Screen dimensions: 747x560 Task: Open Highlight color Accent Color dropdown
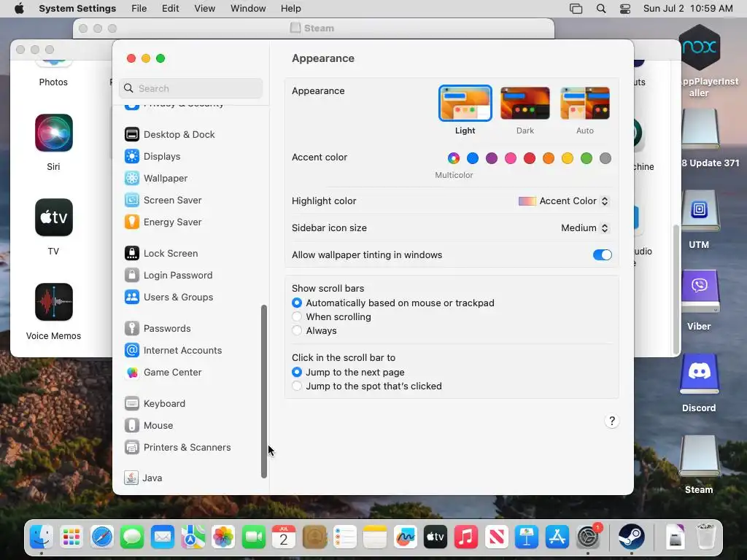click(x=564, y=201)
